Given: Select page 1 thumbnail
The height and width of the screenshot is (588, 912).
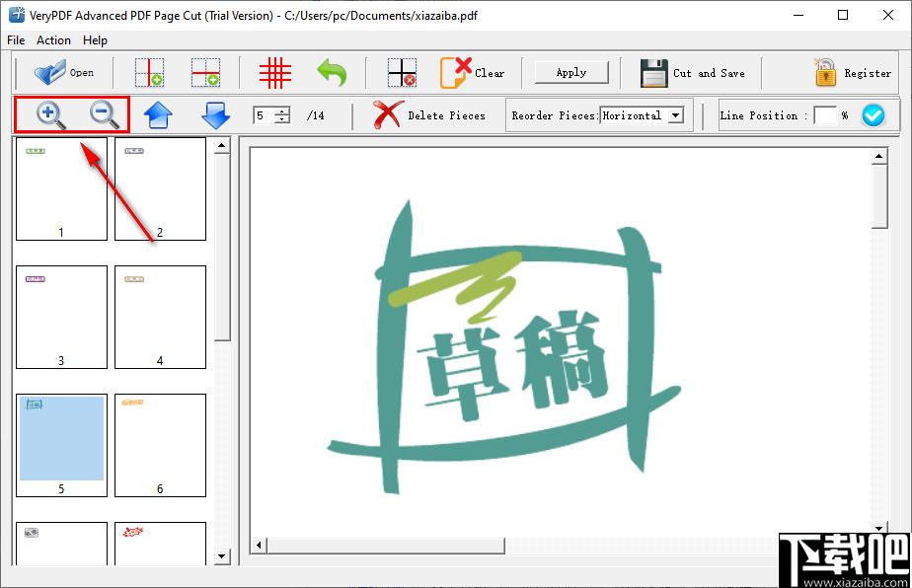Looking at the screenshot, I should pyautogui.click(x=61, y=188).
